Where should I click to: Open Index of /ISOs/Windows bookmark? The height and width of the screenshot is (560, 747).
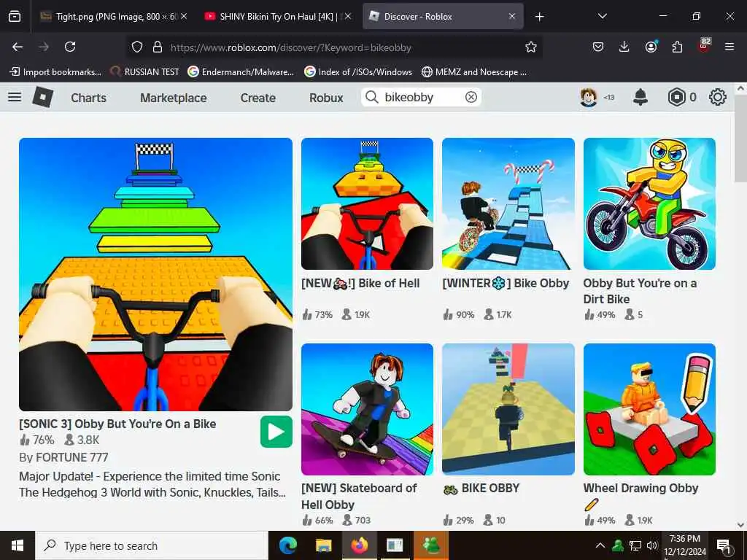[x=358, y=72]
